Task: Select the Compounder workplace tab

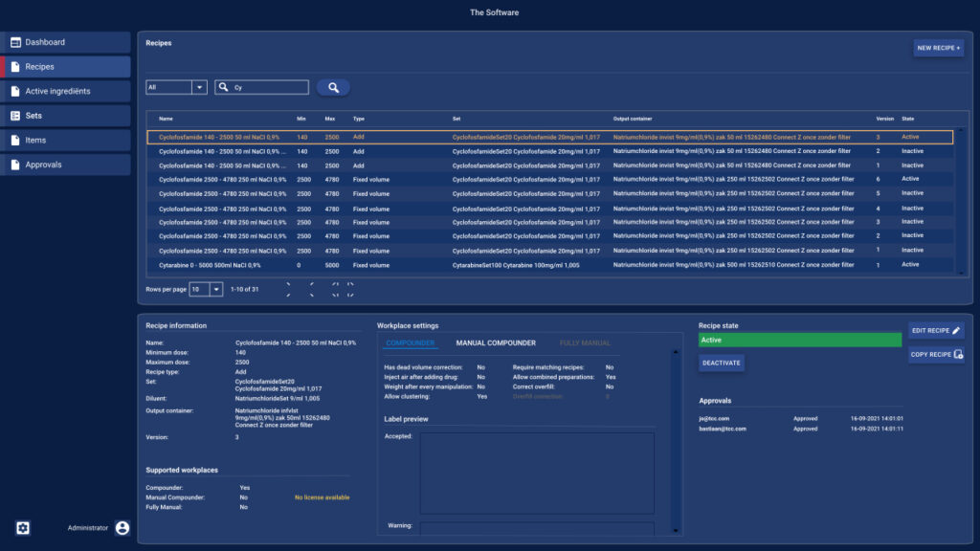Action: coord(410,342)
